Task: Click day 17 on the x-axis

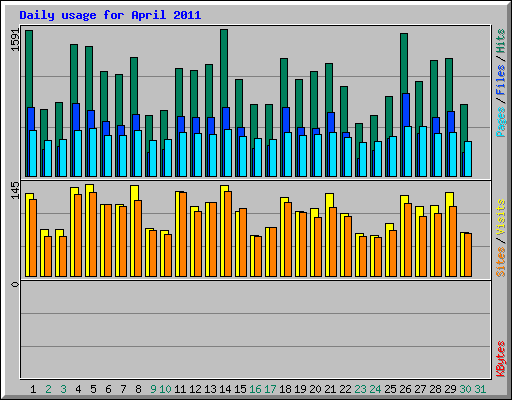Action: pos(270,389)
